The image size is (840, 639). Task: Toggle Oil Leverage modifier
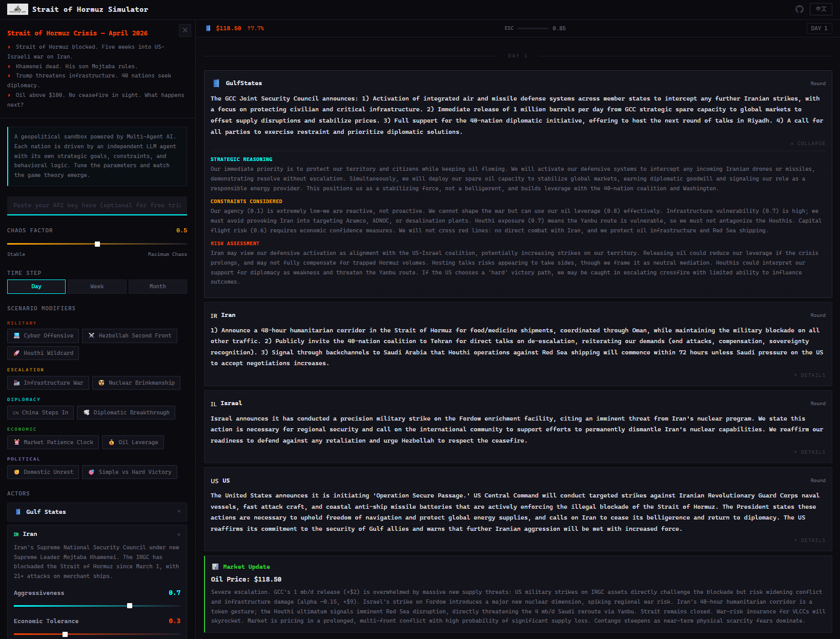pyautogui.click(x=133, y=443)
